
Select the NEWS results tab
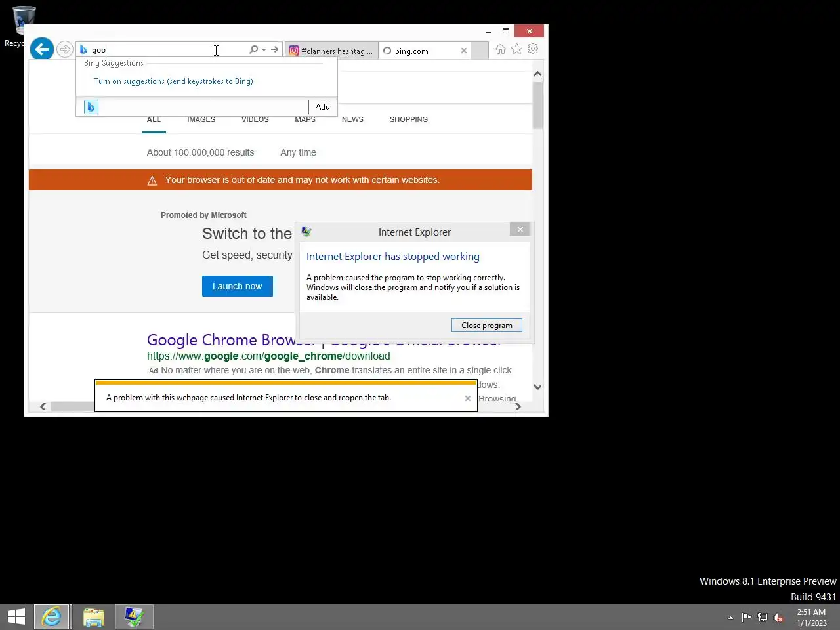pyautogui.click(x=352, y=119)
